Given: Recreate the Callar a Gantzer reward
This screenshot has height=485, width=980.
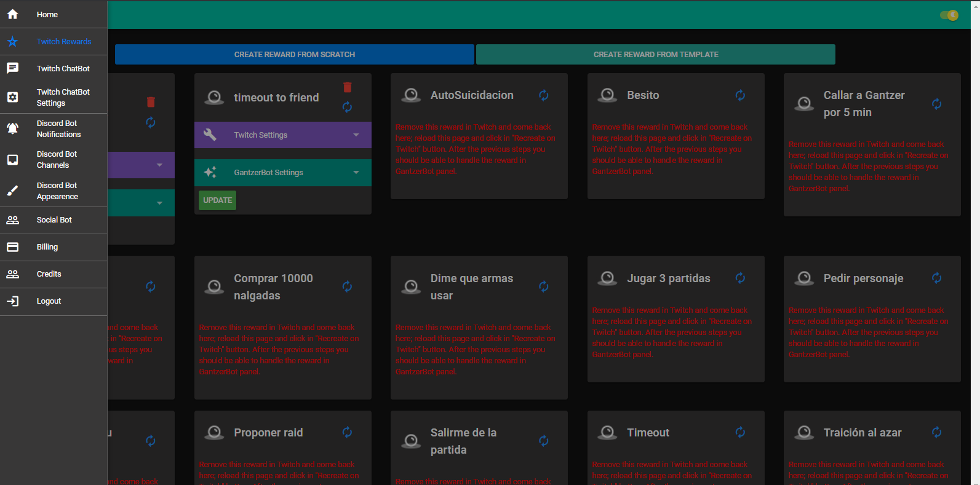Looking at the screenshot, I should (x=936, y=104).
